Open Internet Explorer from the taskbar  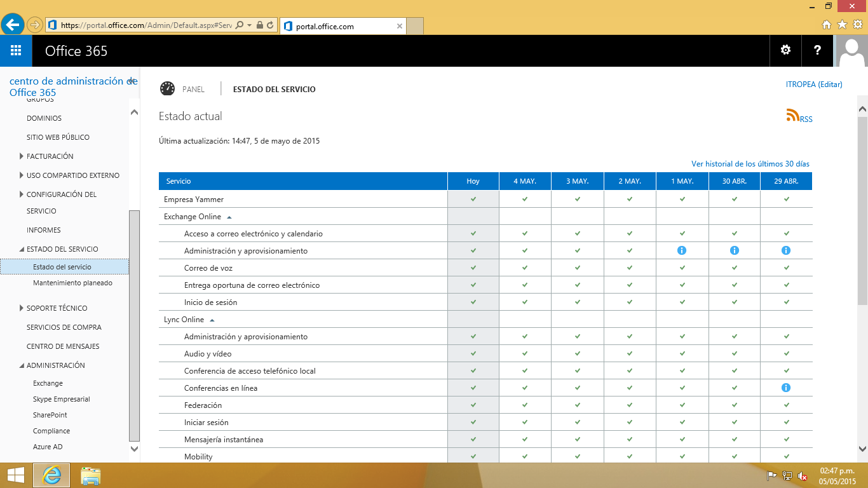tap(51, 475)
